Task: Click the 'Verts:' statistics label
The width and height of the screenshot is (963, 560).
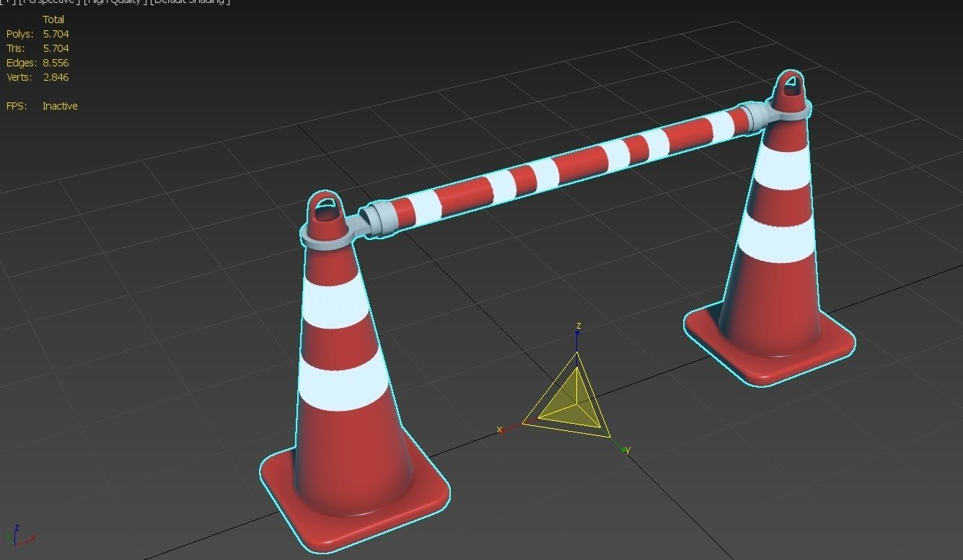Action: [x=19, y=77]
